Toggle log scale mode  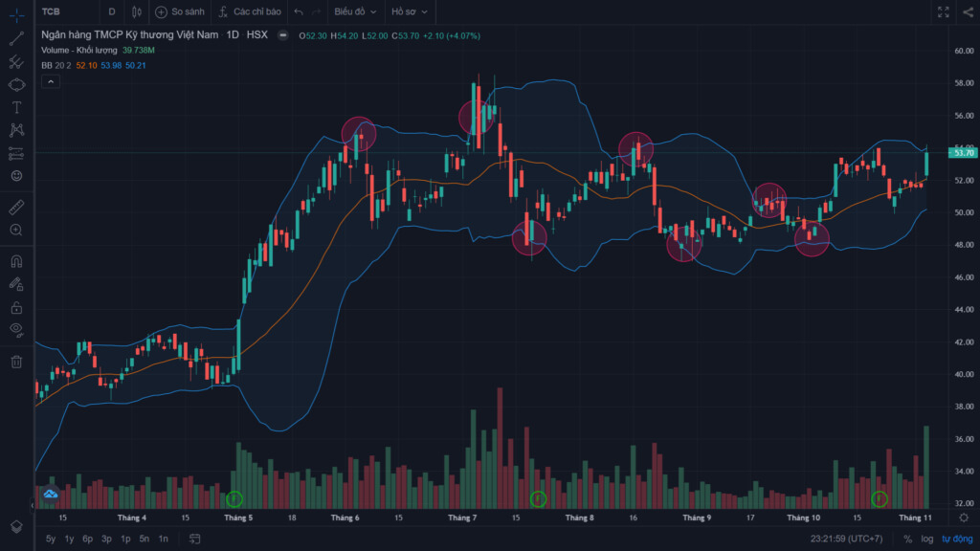coord(926,539)
